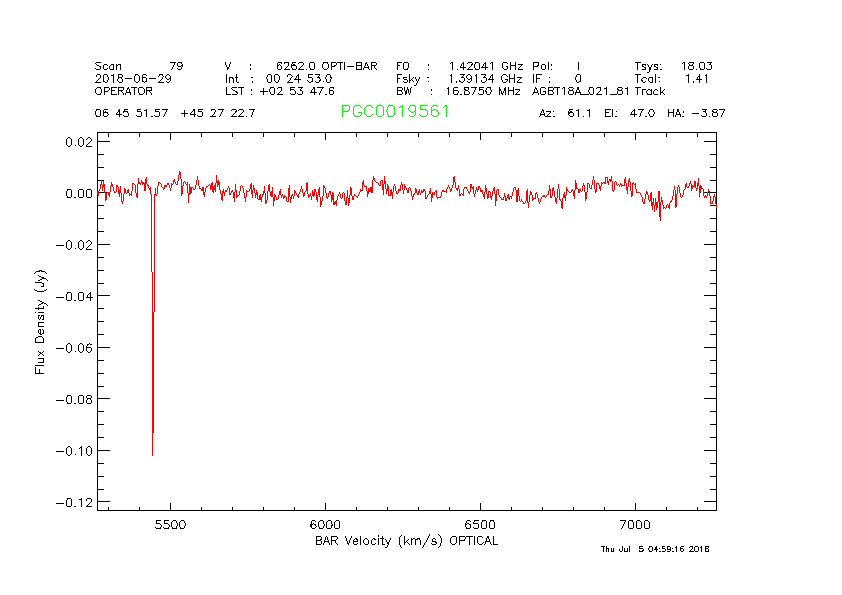Screen dimensions: 842x595
Task: Click the AGBT18A_021_81 project code
Action: pyautogui.click(x=580, y=90)
